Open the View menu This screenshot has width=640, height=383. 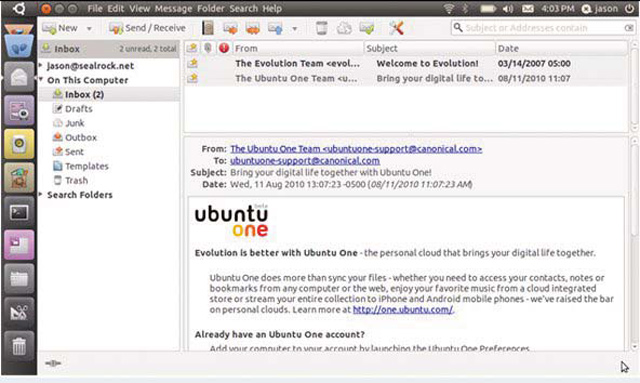tap(140, 8)
